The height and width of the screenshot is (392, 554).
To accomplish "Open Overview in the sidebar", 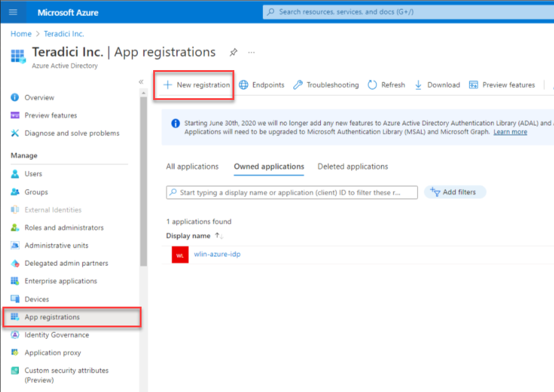I will [40, 98].
